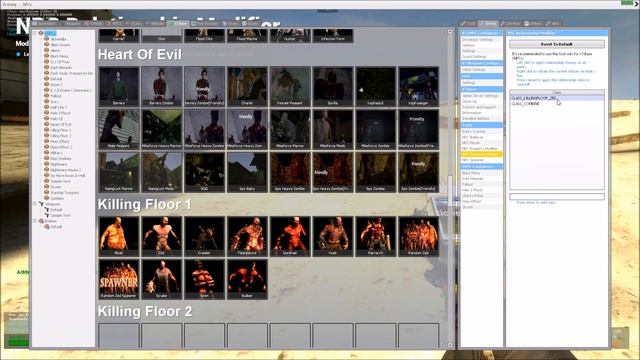Select Starship Troopers in the tree

coord(64,193)
